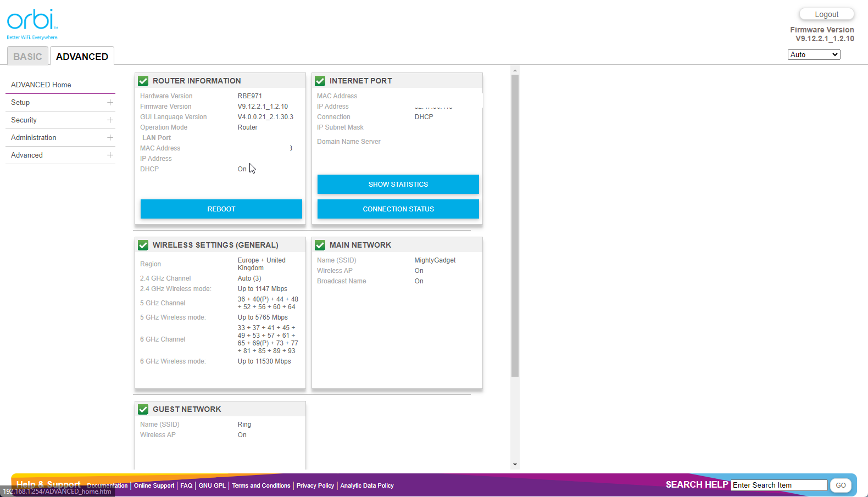The image size is (868, 497).
Task: Click the Internet Port green checkmark icon
Action: (x=320, y=81)
